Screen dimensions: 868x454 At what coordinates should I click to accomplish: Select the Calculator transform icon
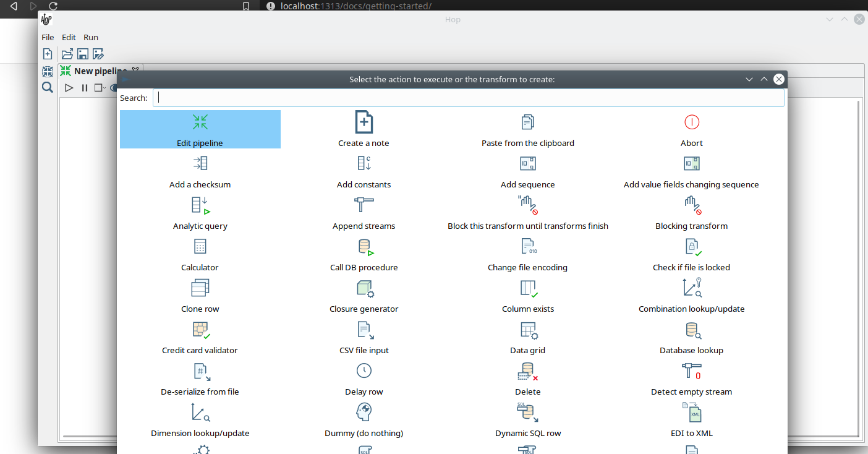pyautogui.click(x=200, y=247)
